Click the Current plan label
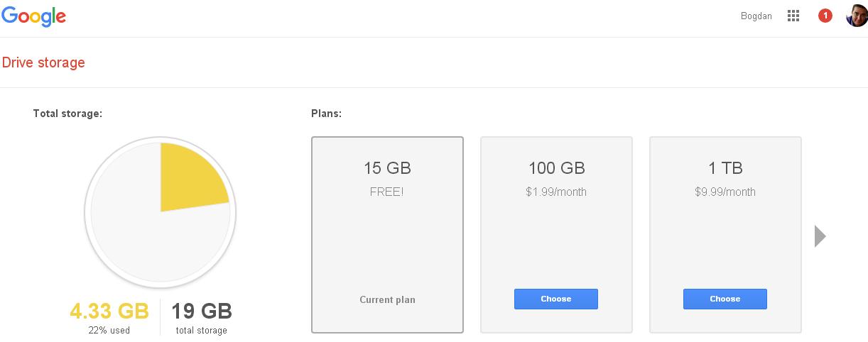 [x=387, y=299]
